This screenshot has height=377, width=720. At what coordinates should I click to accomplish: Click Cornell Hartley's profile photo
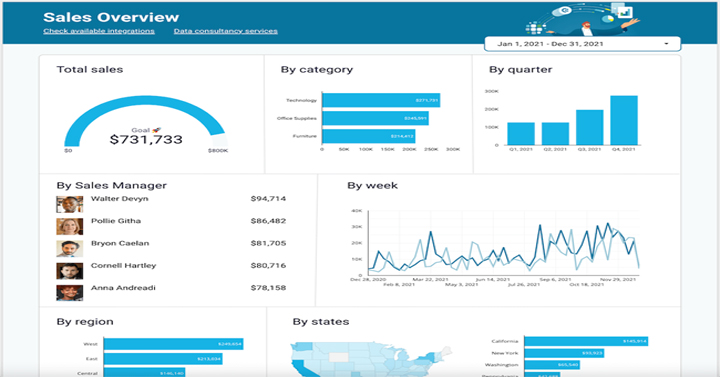(x=70, y=271)
